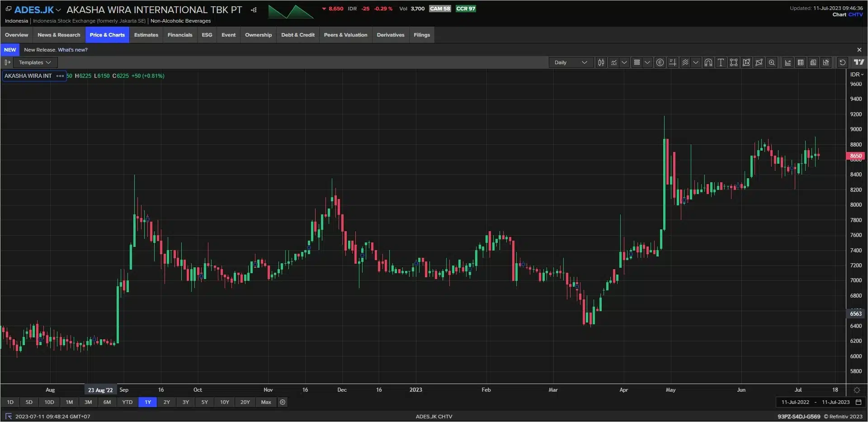
Task: Activate the zoom magnifier tool
Action: coord(772,62)
